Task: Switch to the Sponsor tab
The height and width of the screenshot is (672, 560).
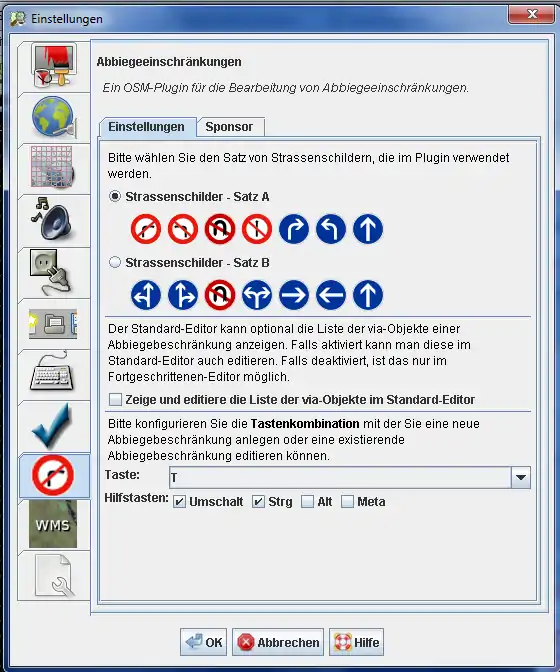Action: click(231, 127)
